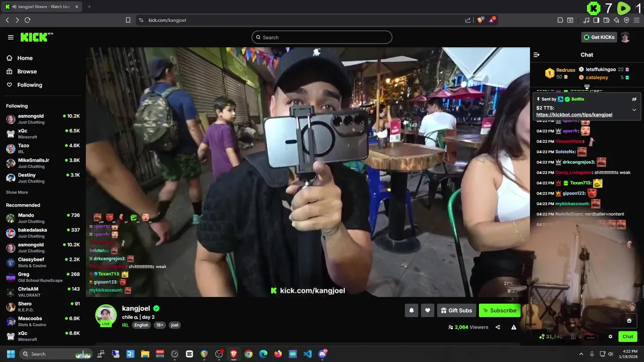Viewport: 644px width, 362px height.
Task: Share the stream
Action: [498, 327]
